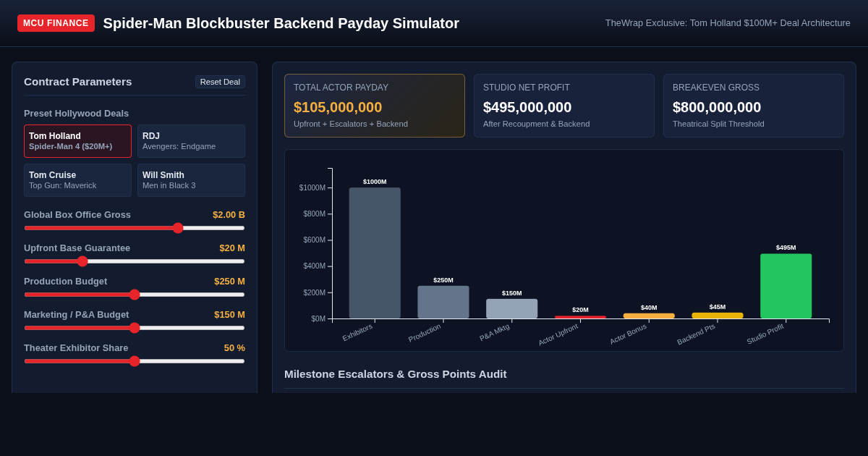Image resolution: width=868 pixels, height=456 pixels.
Task: Select the RDJ Avengers: Endgame preset
Action: pyautogui.click(x=191, y=141)
